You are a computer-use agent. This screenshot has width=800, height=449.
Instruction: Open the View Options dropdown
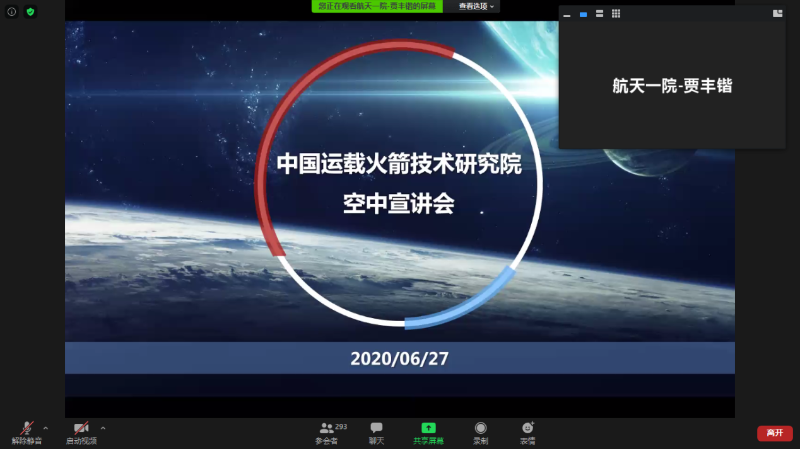476,6
